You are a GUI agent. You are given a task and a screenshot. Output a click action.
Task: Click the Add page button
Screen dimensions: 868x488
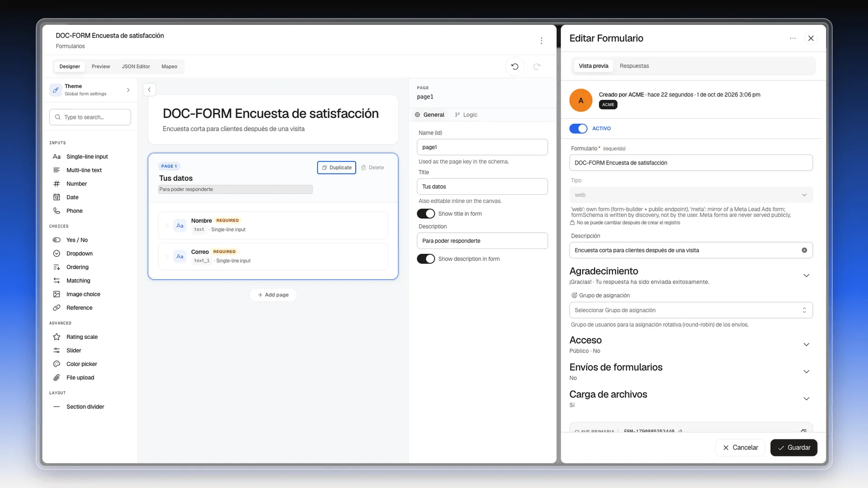click(273, 295)
